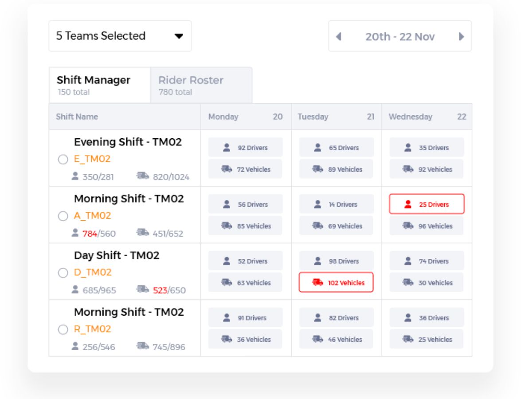The height and width of the screenshot is (399, 532).
Task: Click the Evening Shift - TM02 title
Action: 128,142
